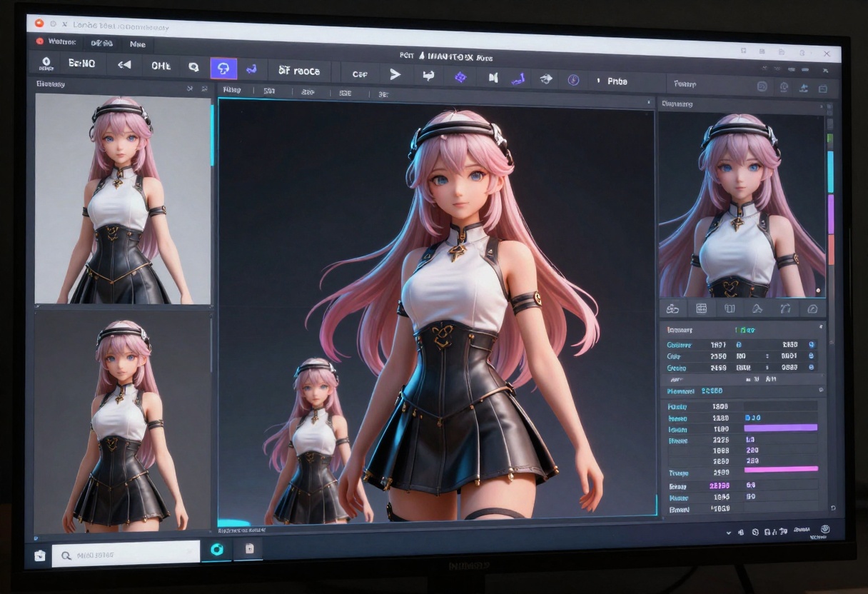
Task: Toggle the blue circle in the first property row
Action: [x=811, y=344]
